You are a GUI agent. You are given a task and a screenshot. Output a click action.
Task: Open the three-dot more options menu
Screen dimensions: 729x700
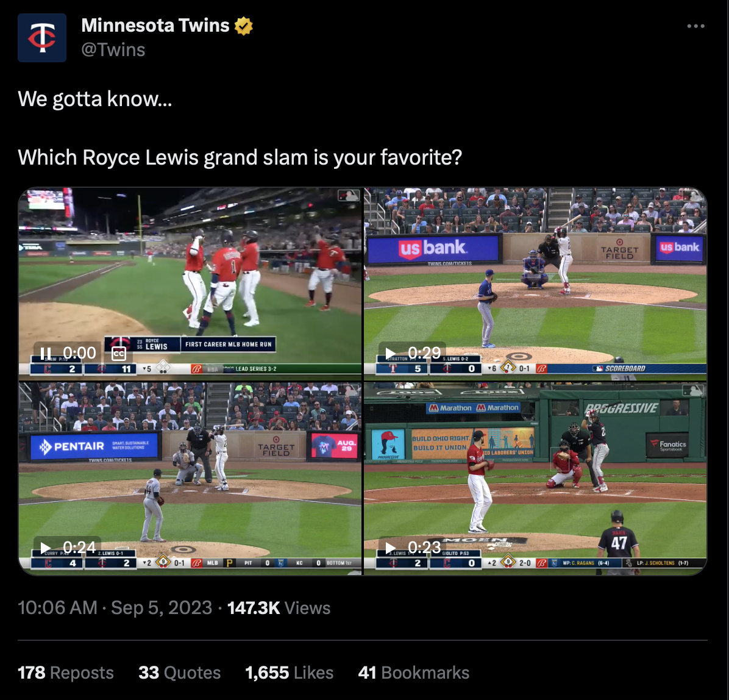click(695, 26)
